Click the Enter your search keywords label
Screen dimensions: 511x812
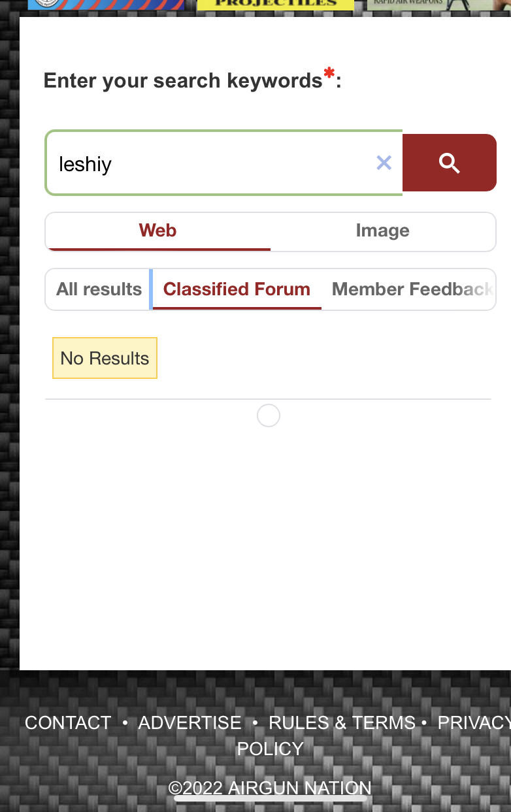pyautogui.click(x=192, y=80)
